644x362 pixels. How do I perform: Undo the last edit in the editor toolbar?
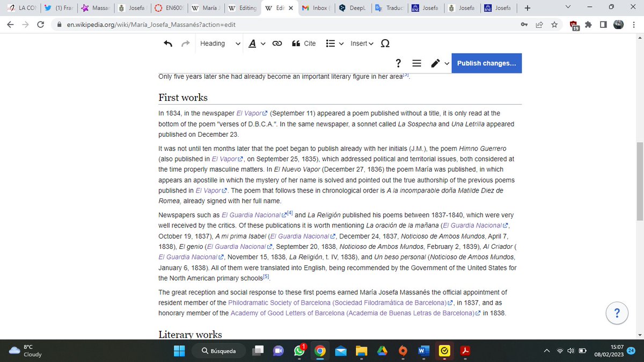point(168,44)
